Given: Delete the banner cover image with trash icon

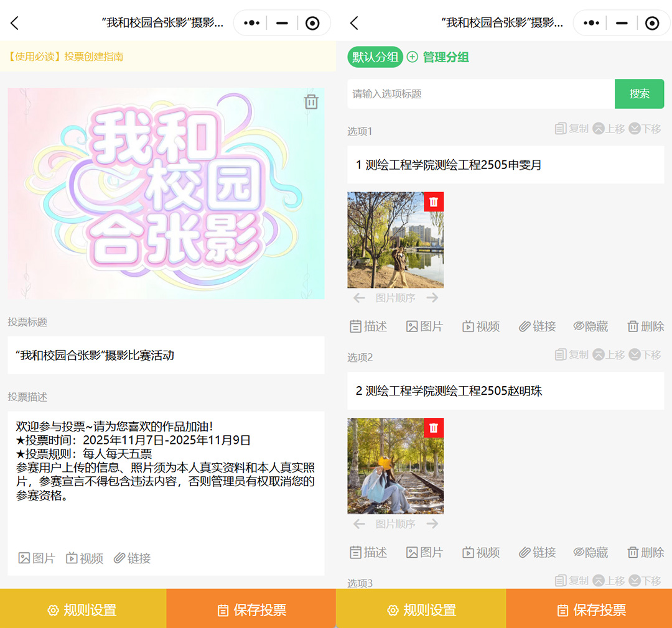Looking at the screenshot, I should [x=311, y=102].
